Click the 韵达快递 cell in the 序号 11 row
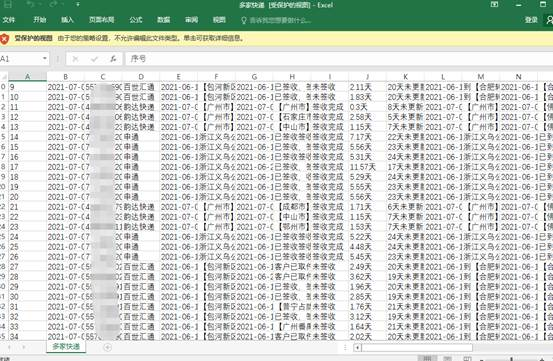Image resolution: width=553 pixels, height=361 pixels. (x=141, y=107)
